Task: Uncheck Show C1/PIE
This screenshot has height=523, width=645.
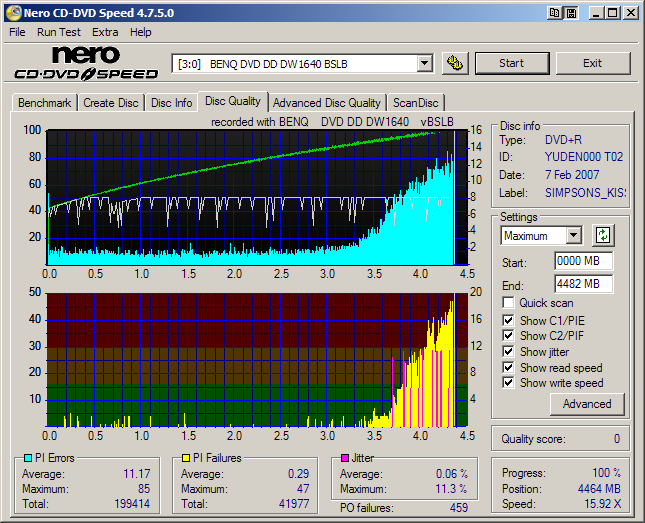Action: pyautogui.click(x=508, y=320)
